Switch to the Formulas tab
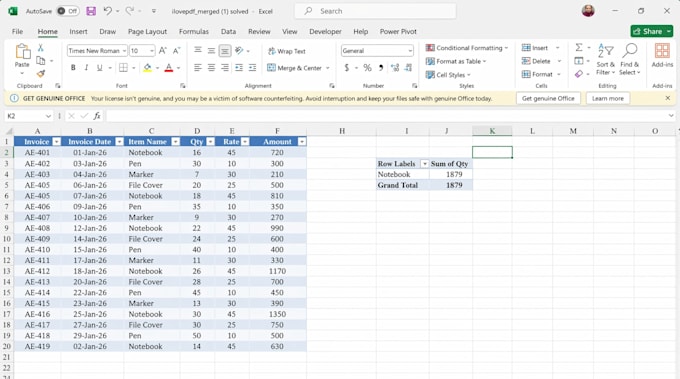680x379 pixels. tap(193, 32)
